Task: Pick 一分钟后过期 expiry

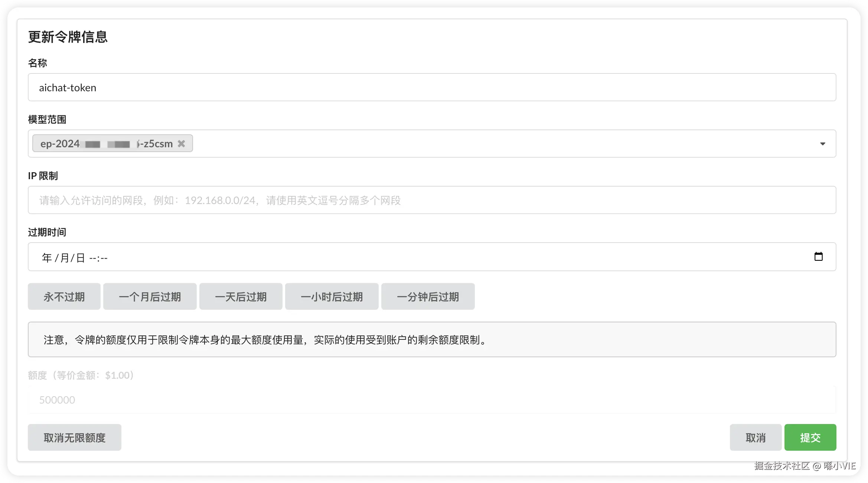Action: click(428, 297)
